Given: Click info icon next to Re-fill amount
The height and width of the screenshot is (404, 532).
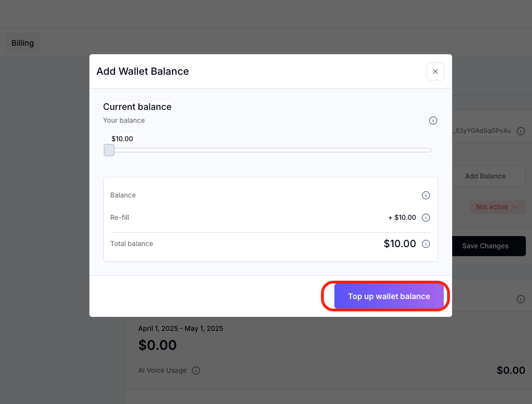Looking at the screenshot, I should (425, 218).
